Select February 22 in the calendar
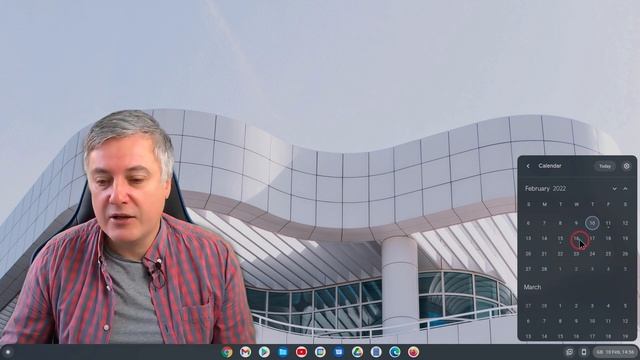This screenshot has width=640, height=360. click(x=560, y=254)
